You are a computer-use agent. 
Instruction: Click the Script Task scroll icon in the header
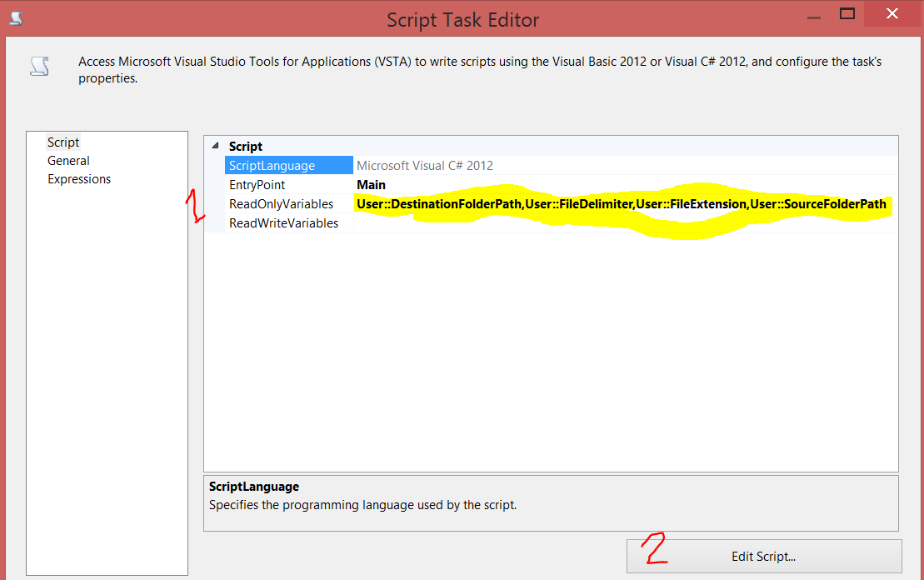(39, 65)
